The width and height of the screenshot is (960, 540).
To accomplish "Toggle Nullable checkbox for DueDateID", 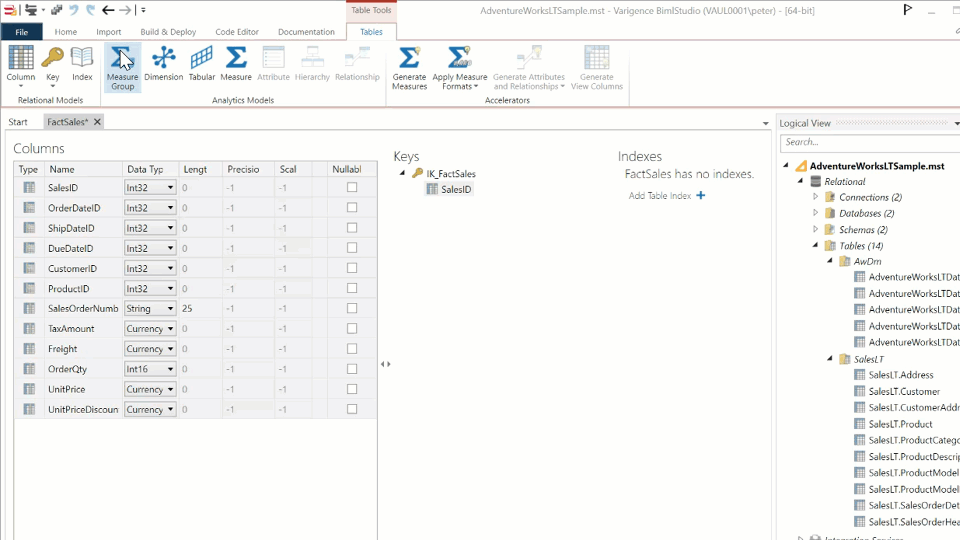I will click(x=352, y=248).
